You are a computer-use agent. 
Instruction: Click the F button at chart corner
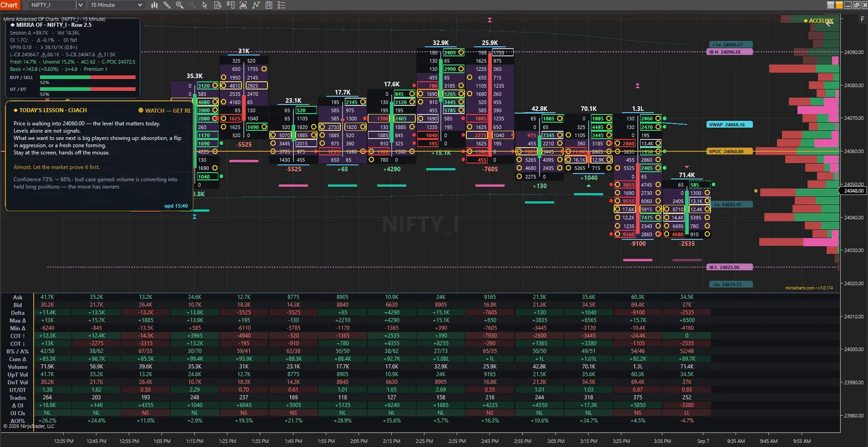point(862,20)
